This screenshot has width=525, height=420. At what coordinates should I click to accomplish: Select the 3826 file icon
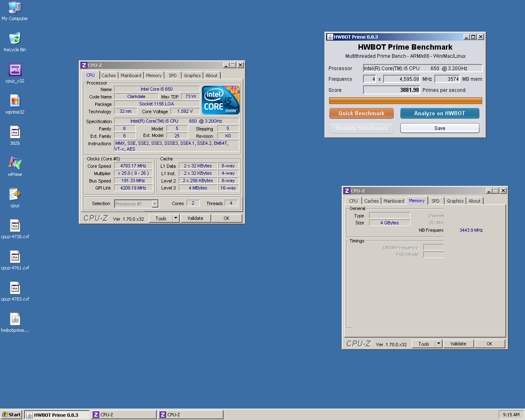[x=15, y=135]
